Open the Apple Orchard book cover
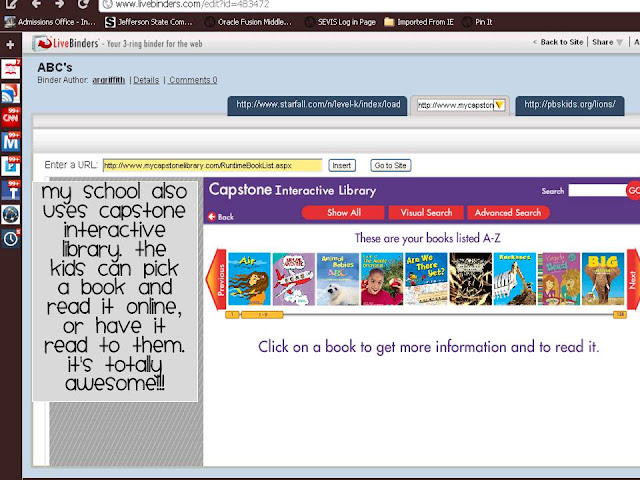Screen dimensions: 640x480 382,279
